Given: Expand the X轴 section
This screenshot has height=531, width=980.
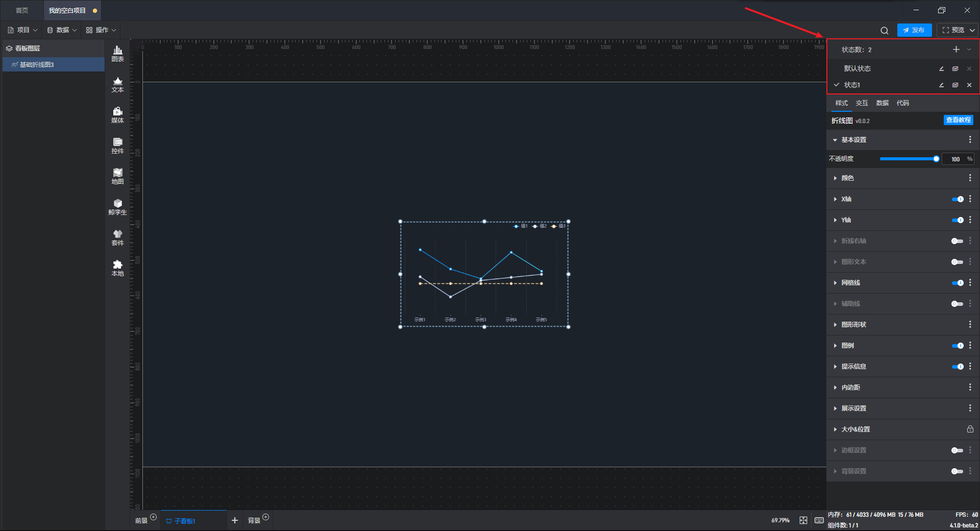Looking at the screenshot, I should coord(835,199).
